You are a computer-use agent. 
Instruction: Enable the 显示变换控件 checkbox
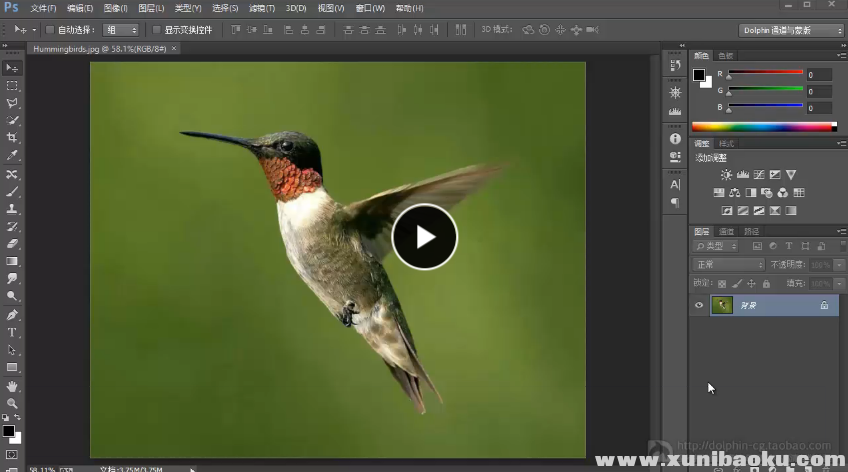(156, 30)
